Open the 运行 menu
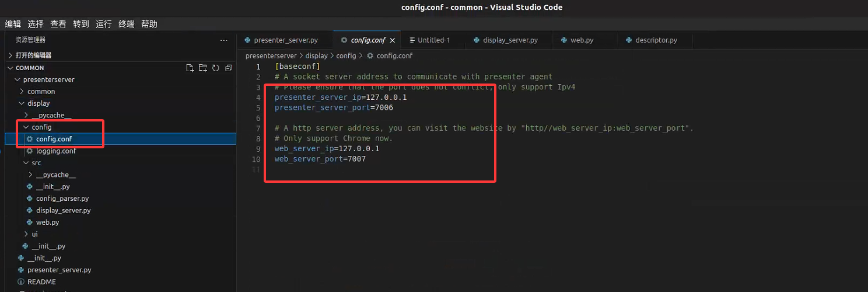The width and height of the screenshot is (868, 292). tap(104, 24)
